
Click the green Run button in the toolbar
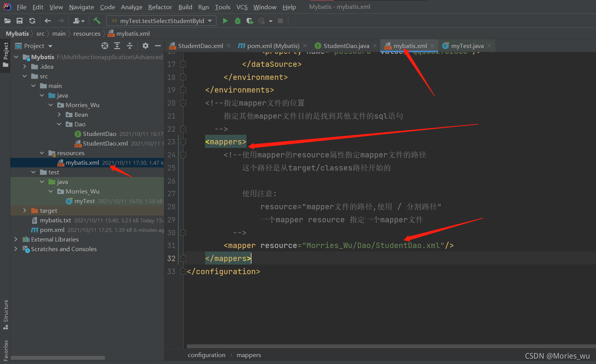point(225,21)
